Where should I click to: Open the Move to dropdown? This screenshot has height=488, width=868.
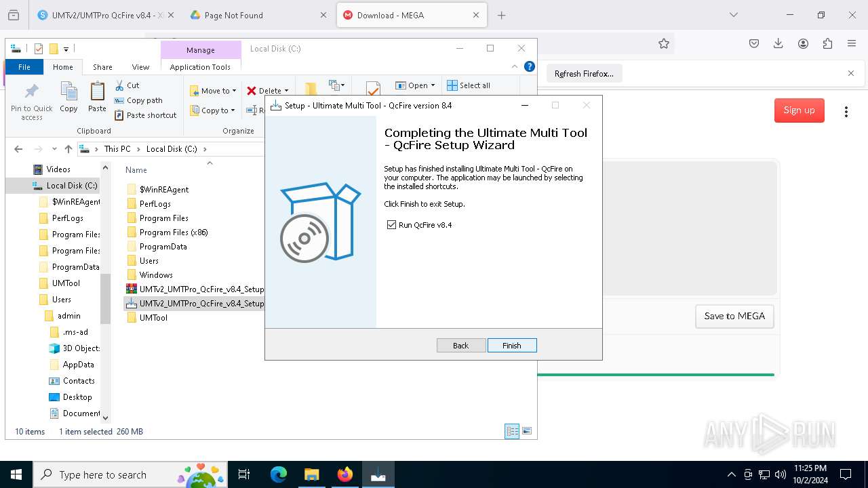coord(213,91)
